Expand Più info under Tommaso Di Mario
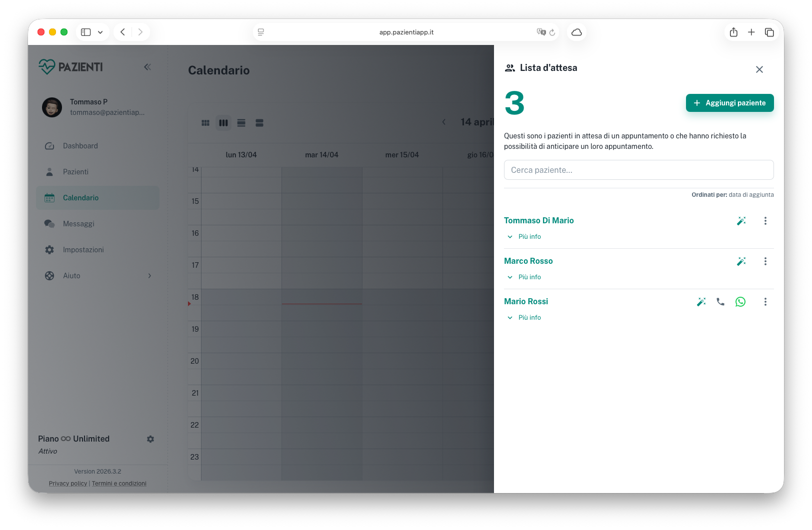Viewport: 812px width, 530px height. (x=524, y=237)
